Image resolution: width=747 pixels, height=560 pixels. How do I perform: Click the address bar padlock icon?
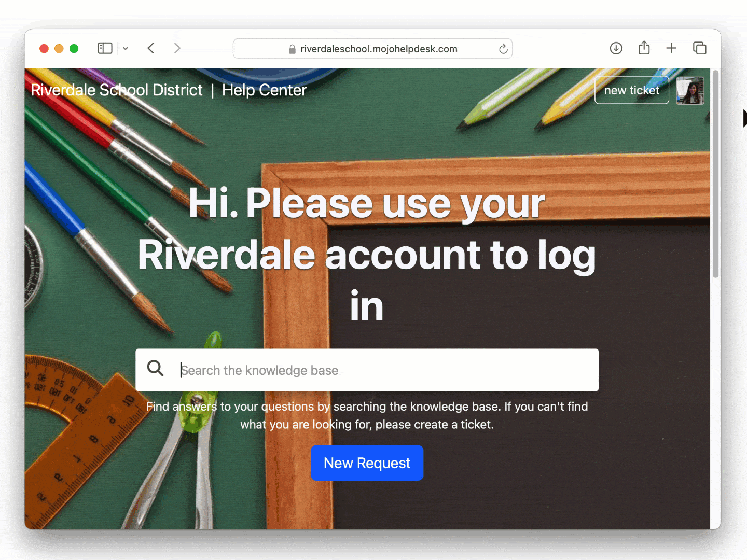(292, 49)
